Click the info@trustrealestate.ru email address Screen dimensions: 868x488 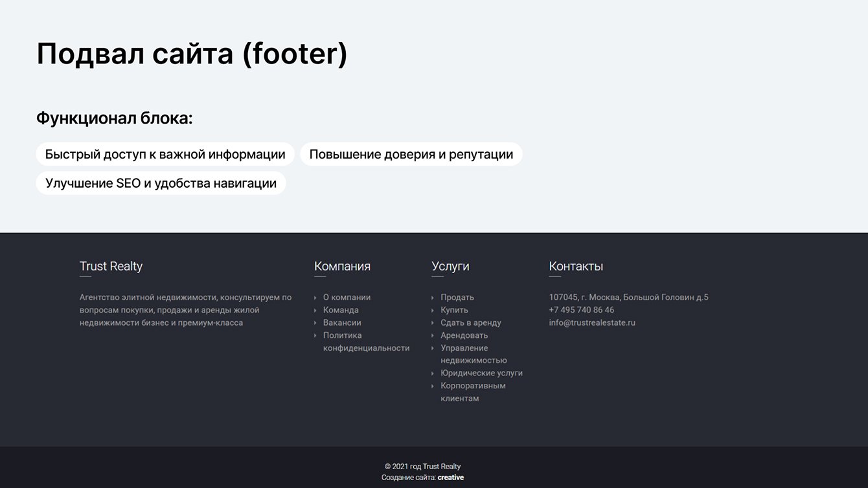(x=592, y=323)
